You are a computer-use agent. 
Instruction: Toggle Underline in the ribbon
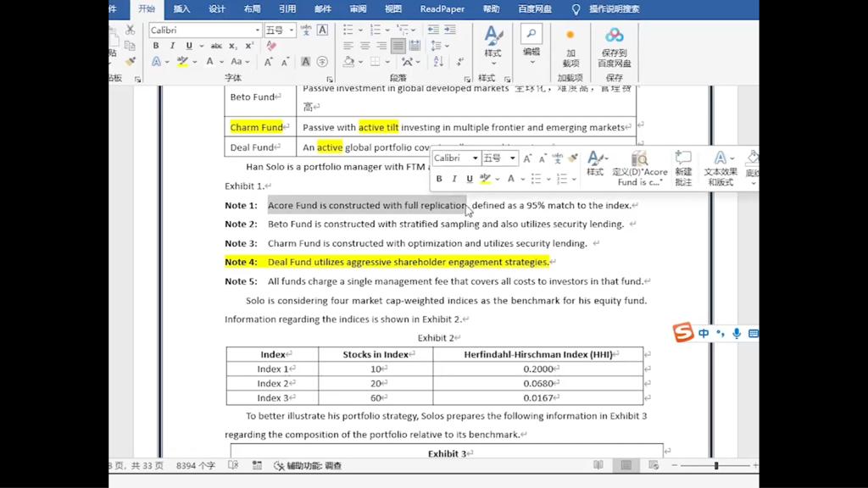[x=189, y=46]
